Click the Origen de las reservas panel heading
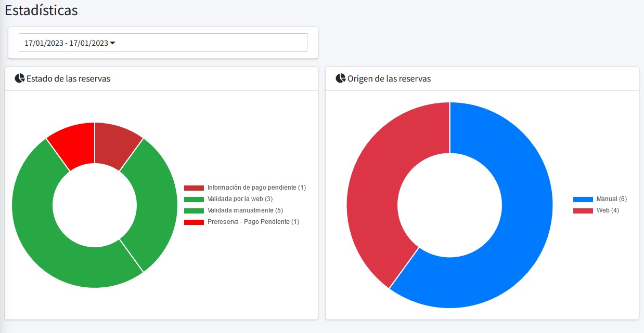The height and width of the screenshot is (333, 644). pos(389,79)
